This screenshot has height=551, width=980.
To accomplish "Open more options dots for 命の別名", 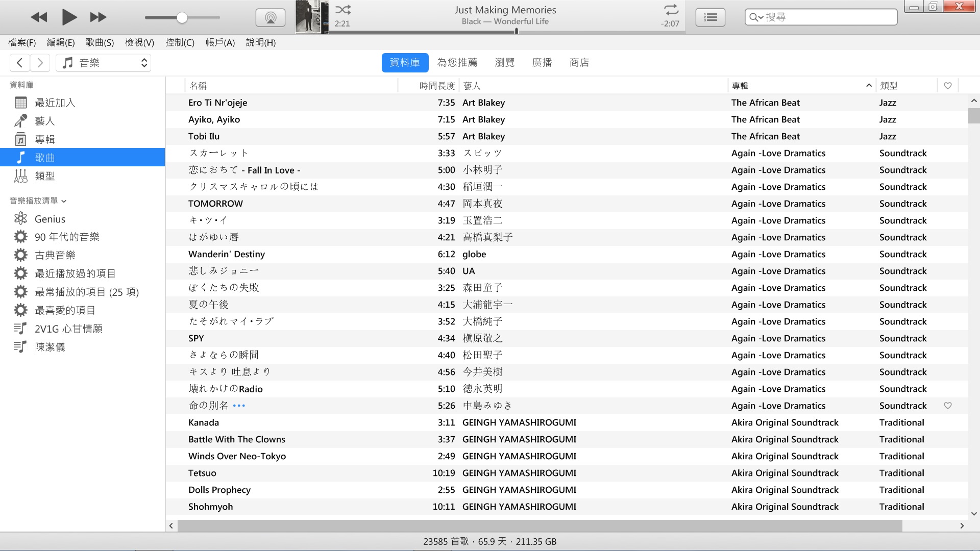I will (239, 406).
